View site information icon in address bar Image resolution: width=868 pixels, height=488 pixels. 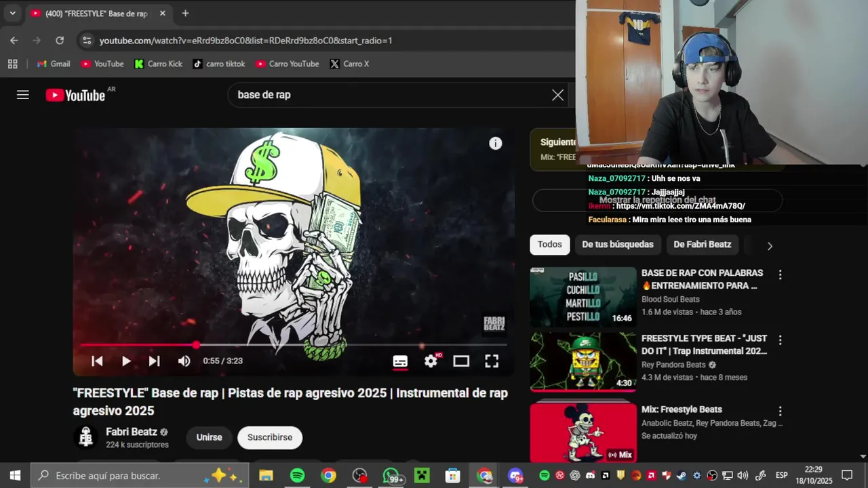tap(87, 41)
